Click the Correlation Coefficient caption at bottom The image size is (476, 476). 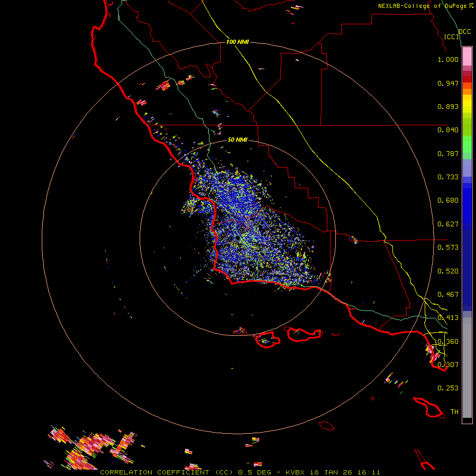pyautogui.click(x=240, y=472)
